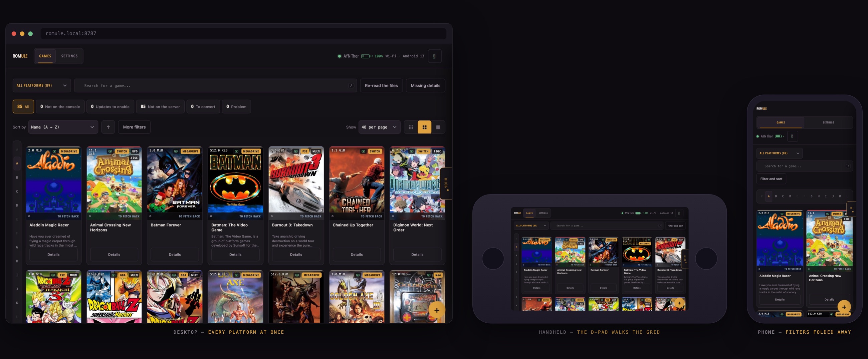
Task: Toggle the "Not on the console" filter chip
Action: coord(60,106)
